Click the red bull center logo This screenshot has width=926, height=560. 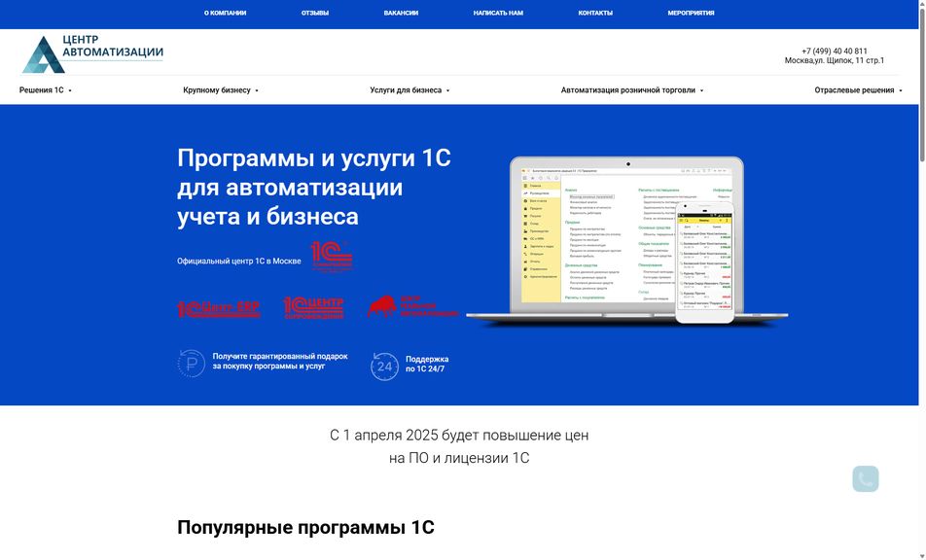(412, 306)
